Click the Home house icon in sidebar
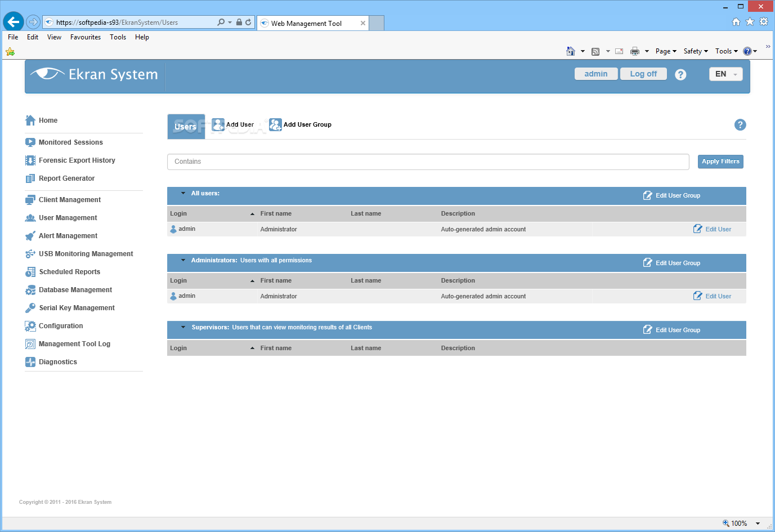This screenshot has width=775, height=532. (30, 120)
